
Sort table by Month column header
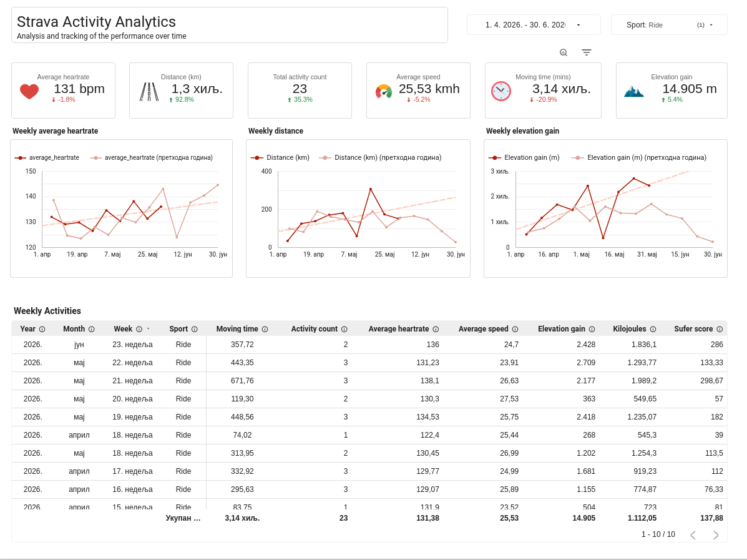pos(74,329)
